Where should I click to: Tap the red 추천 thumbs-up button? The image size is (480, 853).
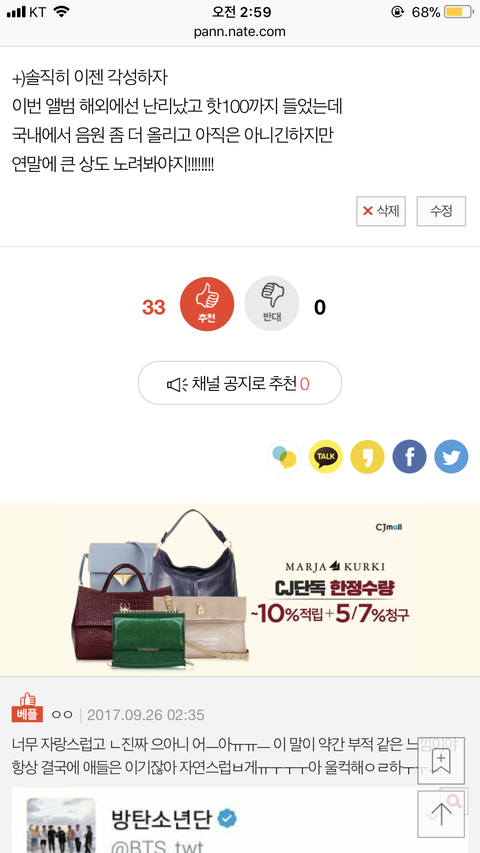pos(207,304)
